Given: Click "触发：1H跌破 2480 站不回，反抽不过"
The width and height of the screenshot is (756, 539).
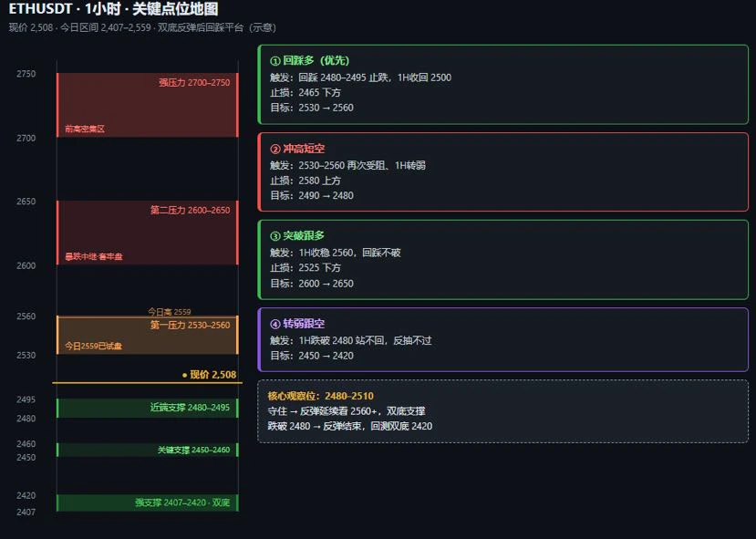Looking at the screenshot, I should point(350,340).
